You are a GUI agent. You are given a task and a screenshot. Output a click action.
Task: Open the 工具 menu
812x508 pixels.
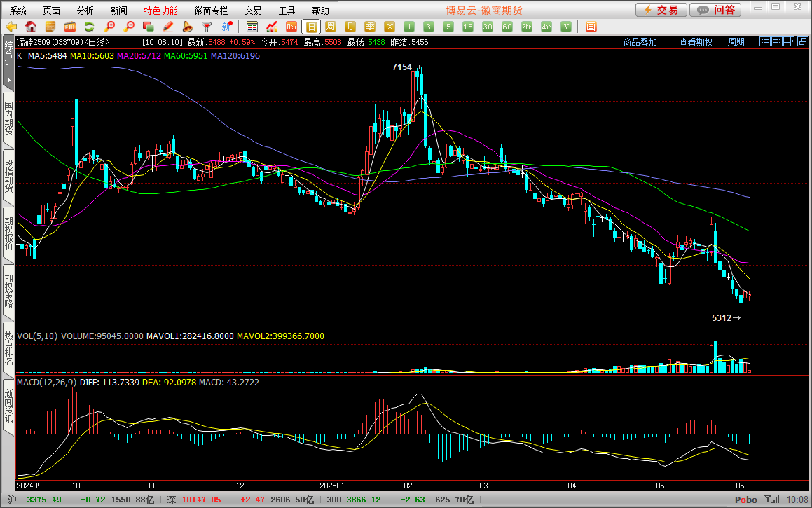[287, 11]
